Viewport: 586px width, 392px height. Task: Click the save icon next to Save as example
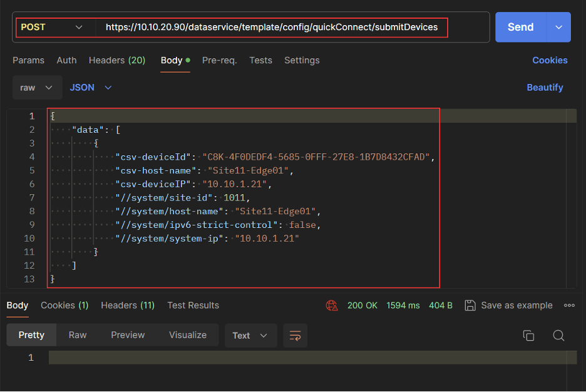(470, 306)
